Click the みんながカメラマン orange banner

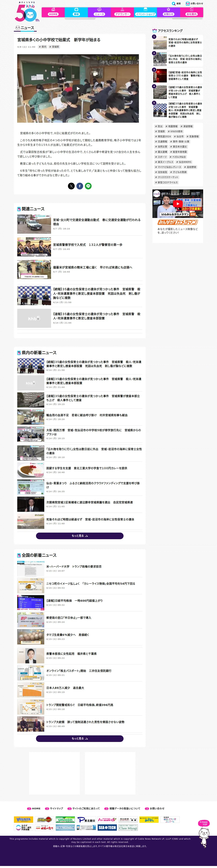[178, 222]
